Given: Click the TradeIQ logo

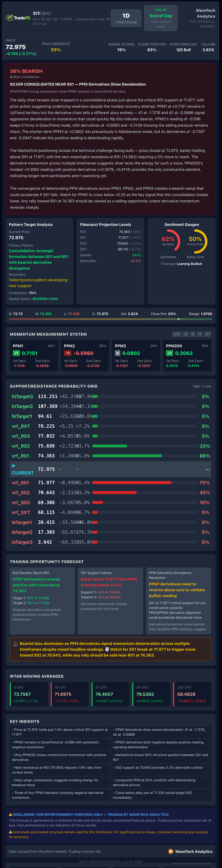Looking at the screenshot, I should coord(18,18).
